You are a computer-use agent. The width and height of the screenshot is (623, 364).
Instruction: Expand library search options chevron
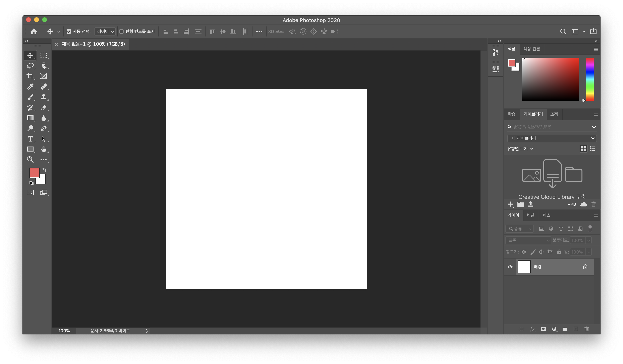[594, 127]
